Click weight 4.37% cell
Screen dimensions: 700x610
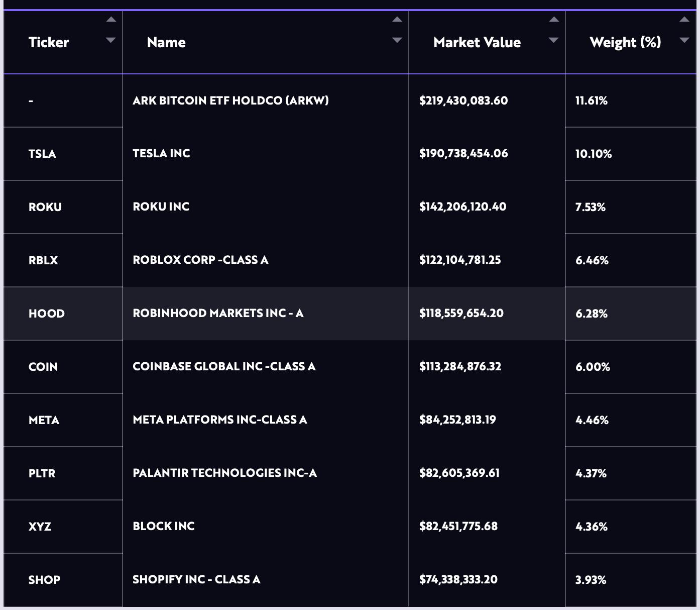[631, 473]
